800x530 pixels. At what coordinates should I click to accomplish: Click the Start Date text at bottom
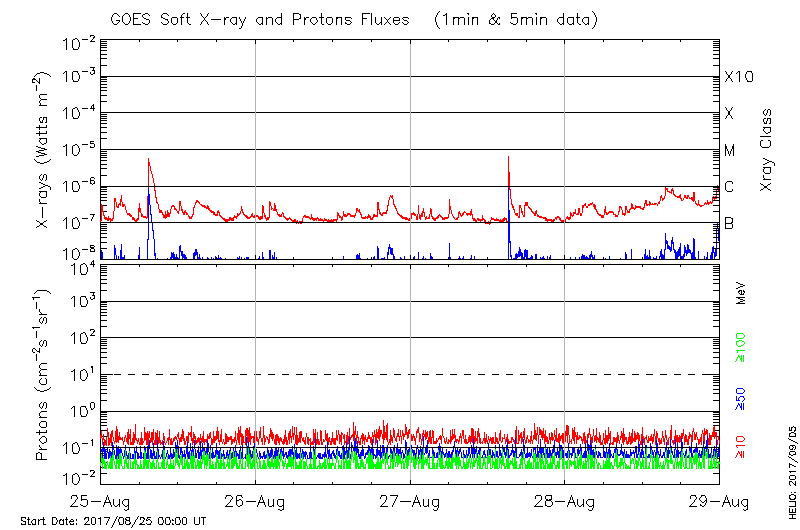[113, 521]
